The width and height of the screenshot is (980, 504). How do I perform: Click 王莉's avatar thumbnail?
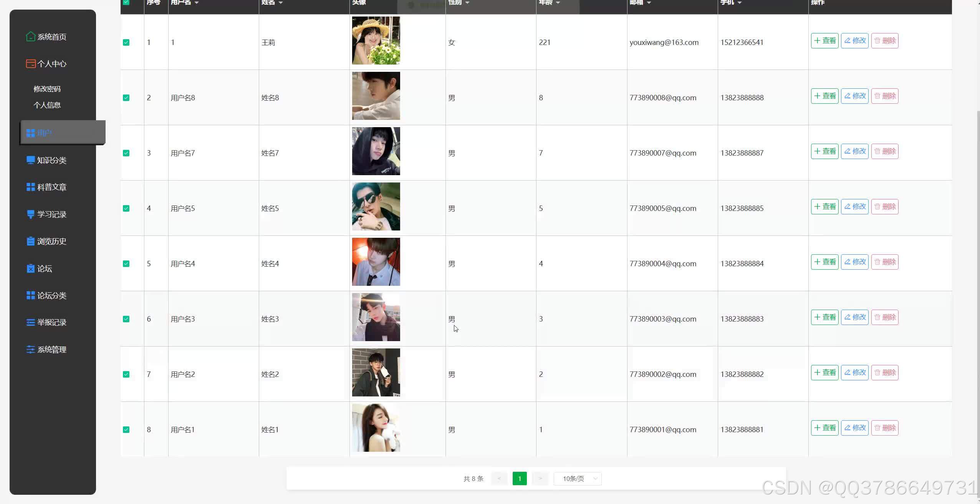(x=376, y=41)
